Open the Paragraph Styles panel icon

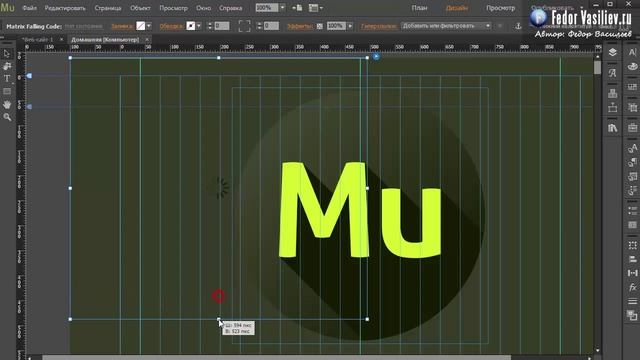pyautogui.click(x=632, y=162)
